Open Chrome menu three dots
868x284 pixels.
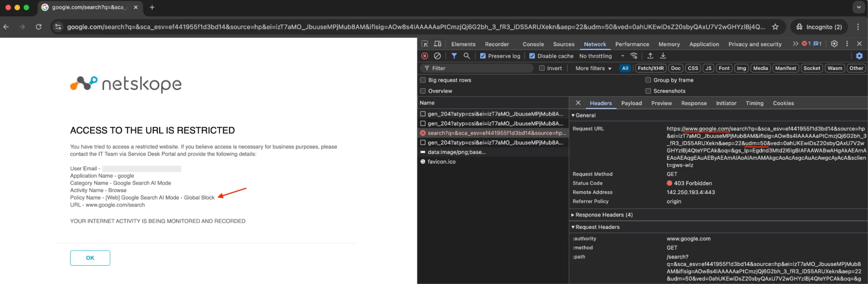pyautogui.click(x=858, y=27)
